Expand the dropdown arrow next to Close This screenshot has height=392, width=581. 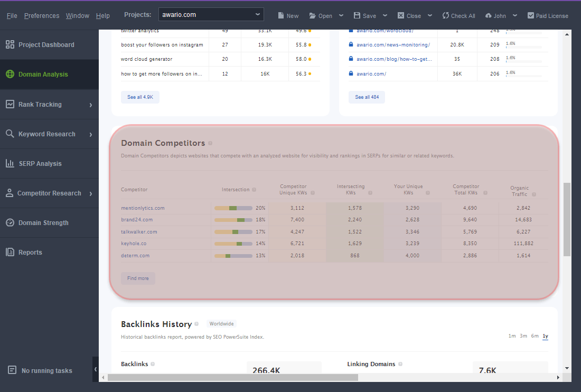tap(430, 15)
